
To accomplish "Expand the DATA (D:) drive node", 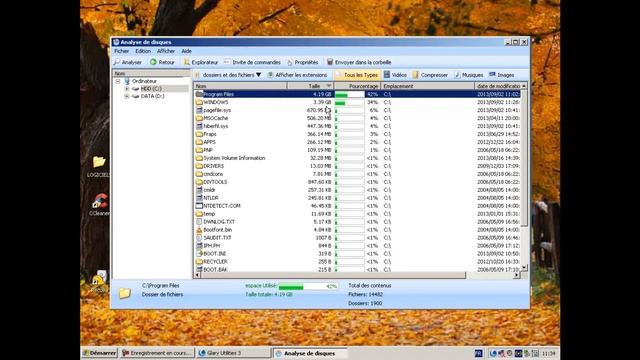I will tap(127, 96).
